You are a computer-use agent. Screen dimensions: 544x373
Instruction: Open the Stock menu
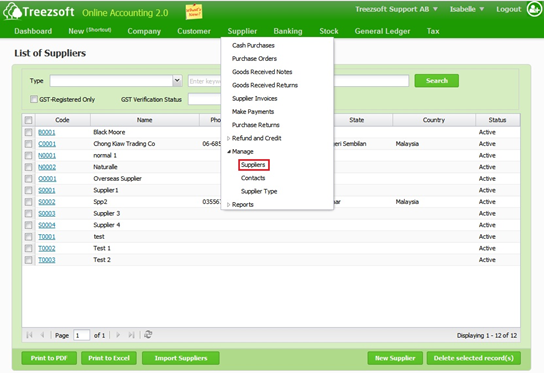(x=329, y=31)
